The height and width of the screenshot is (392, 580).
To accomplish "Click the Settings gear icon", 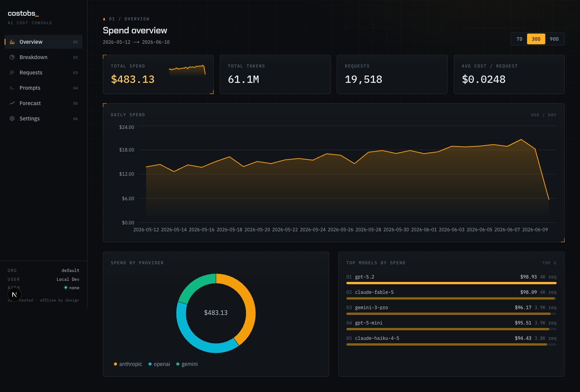I will (x=12, y=119).
